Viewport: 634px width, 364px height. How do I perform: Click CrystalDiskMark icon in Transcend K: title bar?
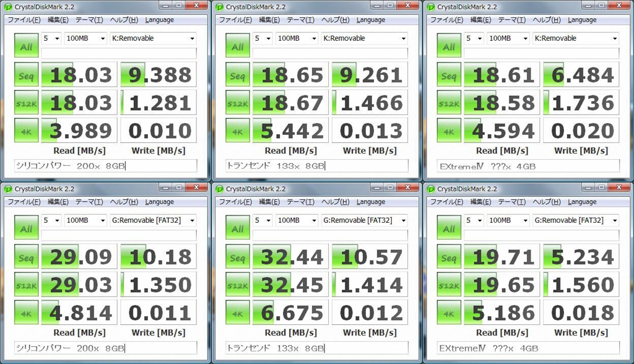(x=219, y=7)
